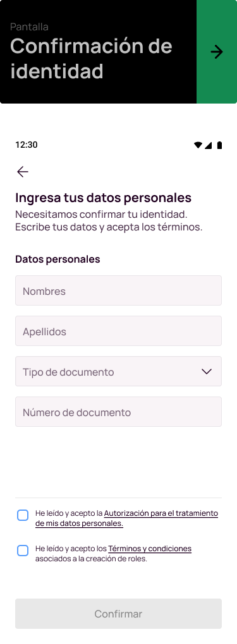Click the Datos personales section heading
The height and width of the screenshot is (644, 237).
pyautogui.click(x=58, y=259)
